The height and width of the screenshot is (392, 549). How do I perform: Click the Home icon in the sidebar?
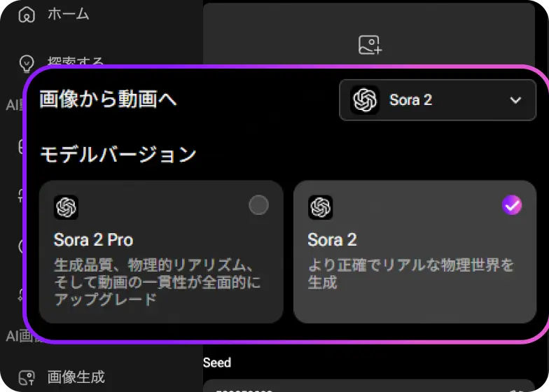27,14
